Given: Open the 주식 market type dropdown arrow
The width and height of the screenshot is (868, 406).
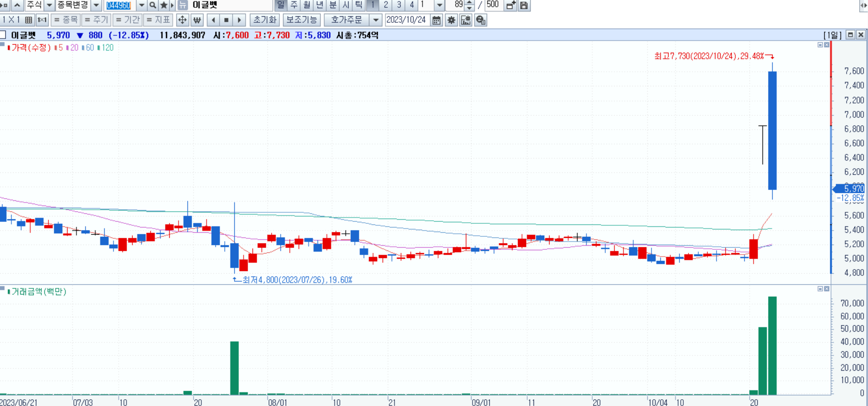Looking at the screenshot, I should tap(49, 5).
